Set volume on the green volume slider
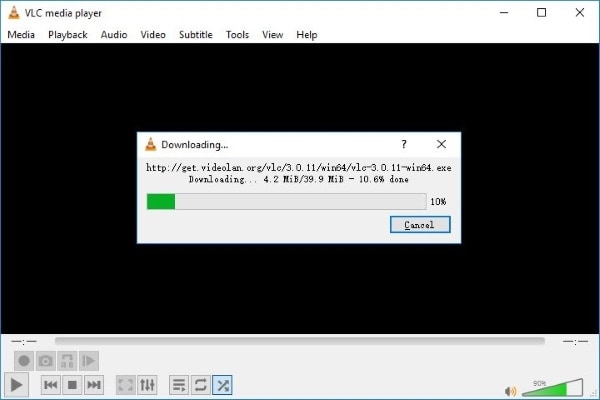This screenshot has width=600, height=400. click(x=552, y=388)
